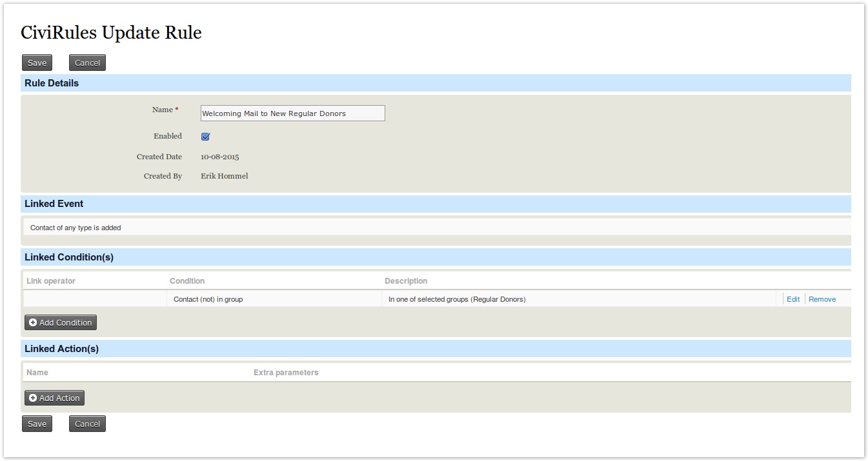Screen dimensions: 868x461
Task: Edit the Contact in group condition
Action: click(793, 299)
